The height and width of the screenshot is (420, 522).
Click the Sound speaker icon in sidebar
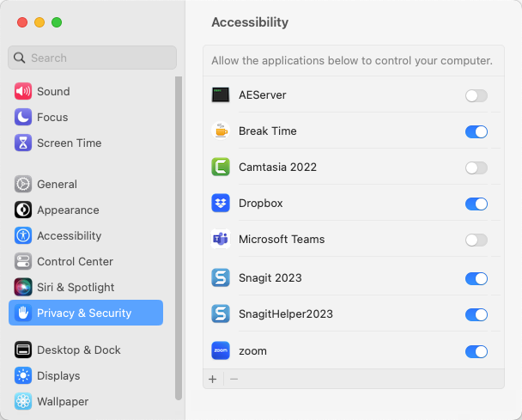23,91
